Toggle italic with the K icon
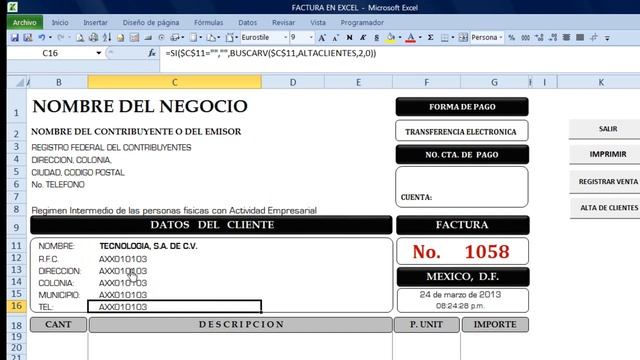Screen dimensions: 640x360 click(x=363, y=38)
